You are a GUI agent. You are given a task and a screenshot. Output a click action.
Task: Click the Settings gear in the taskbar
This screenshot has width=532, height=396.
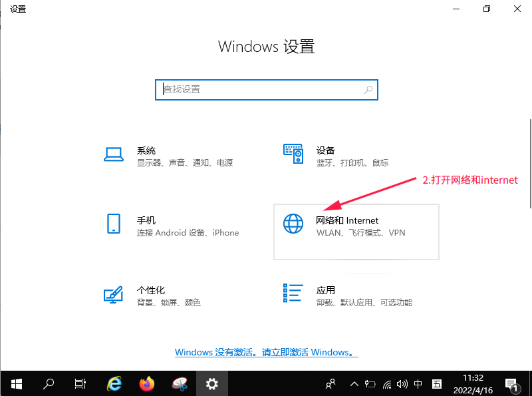pos(211,383)
